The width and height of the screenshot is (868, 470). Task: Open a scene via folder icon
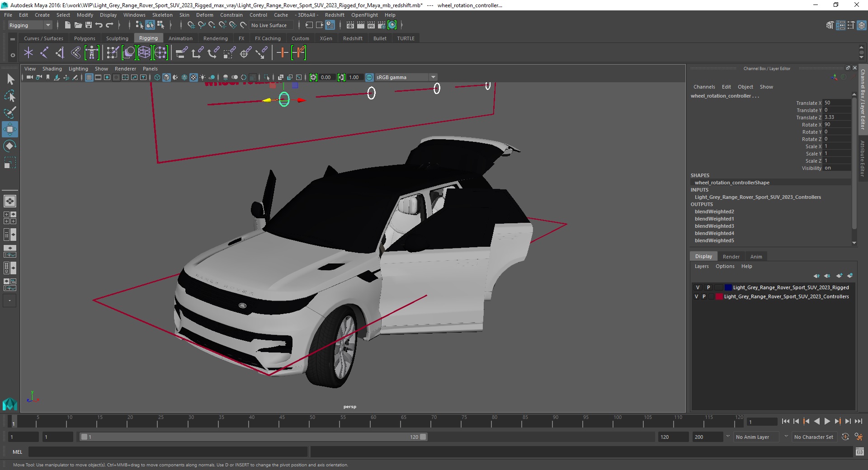[x=78, y=25]
